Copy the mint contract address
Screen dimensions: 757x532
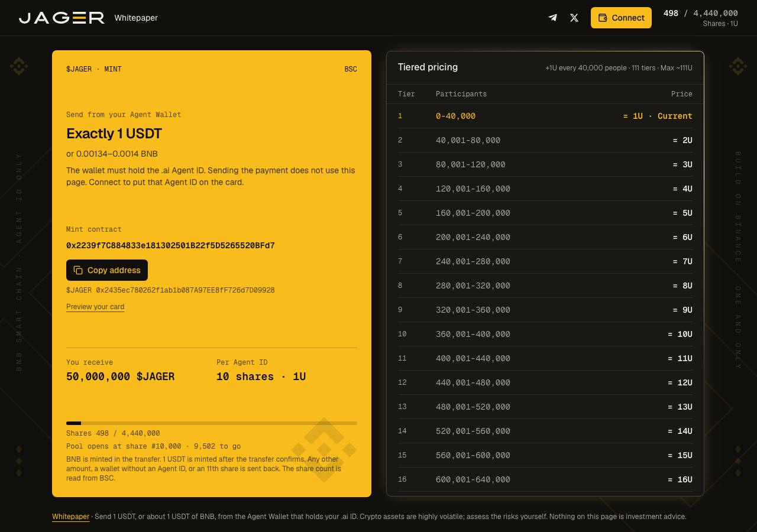click(107, 270)
